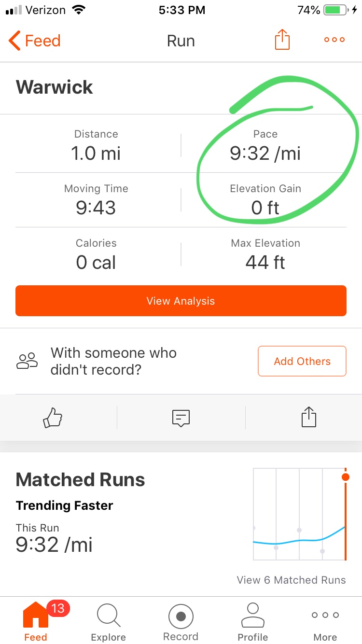Give kudos with the thumbs-up icon
Viewport: 362px width, 644px height.
point(53,418)
